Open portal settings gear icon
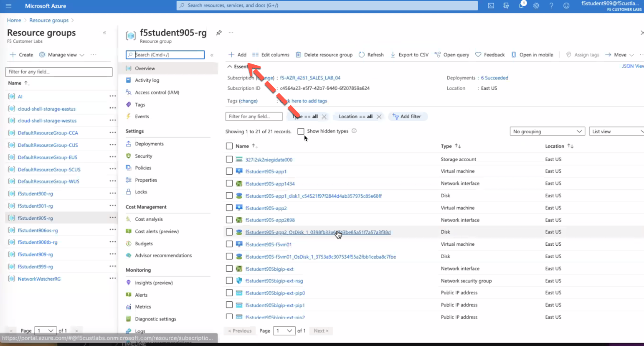Viewport: 644px width, 346px height. (536, 6)
